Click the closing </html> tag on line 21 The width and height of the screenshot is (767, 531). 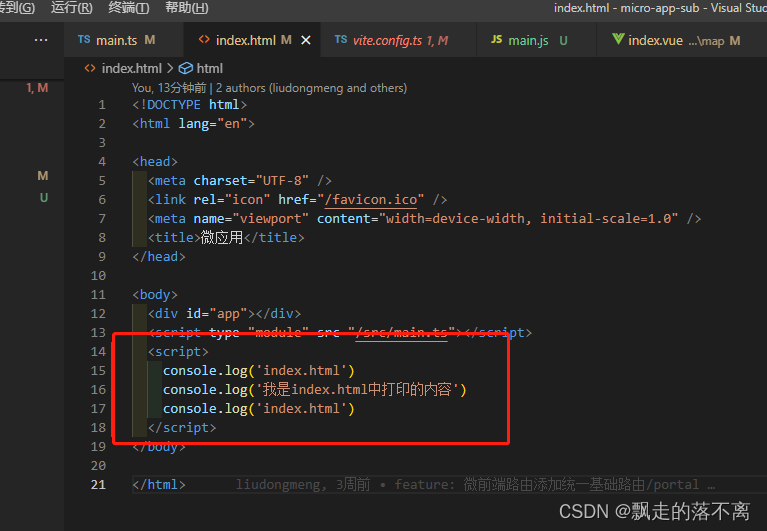[158, 485]
